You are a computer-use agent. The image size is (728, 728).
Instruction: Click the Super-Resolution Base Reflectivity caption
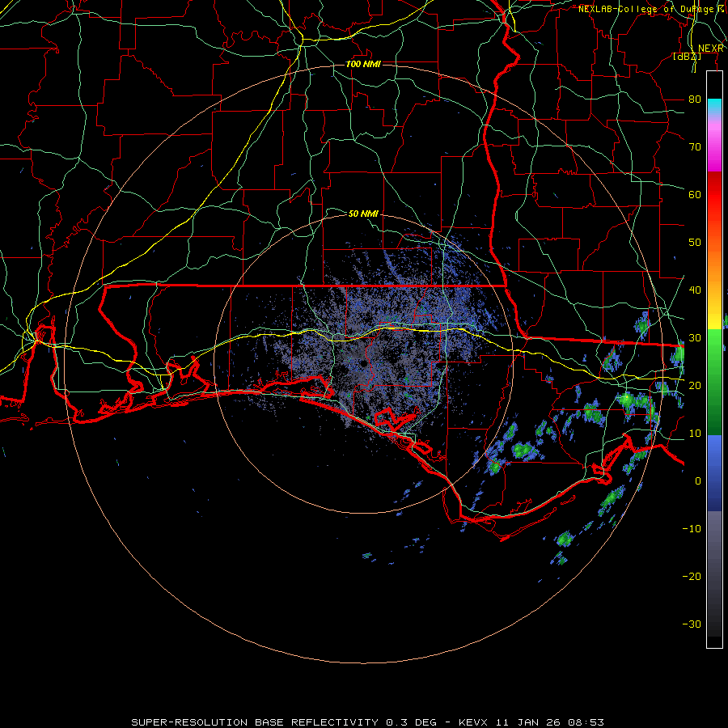[x=367, y=722]
